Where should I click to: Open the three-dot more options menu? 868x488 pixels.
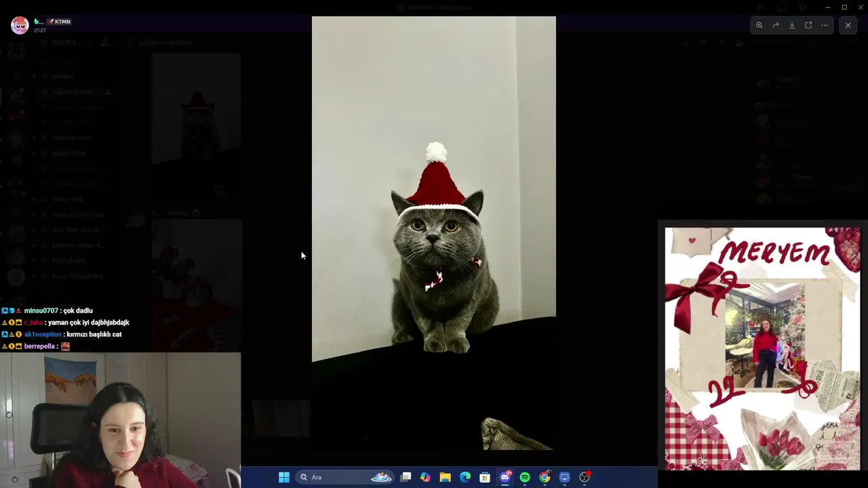pyautogui.click(x=825, y=25)
